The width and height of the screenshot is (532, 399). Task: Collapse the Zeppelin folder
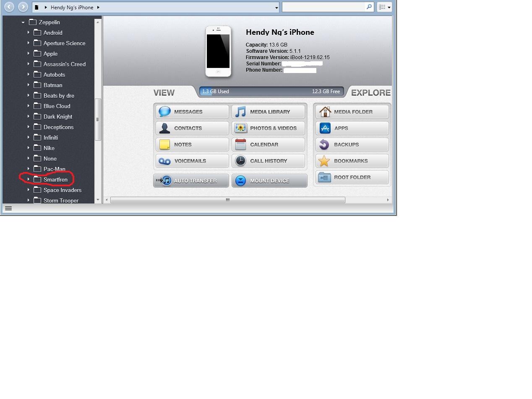click(x=23, y=22)
